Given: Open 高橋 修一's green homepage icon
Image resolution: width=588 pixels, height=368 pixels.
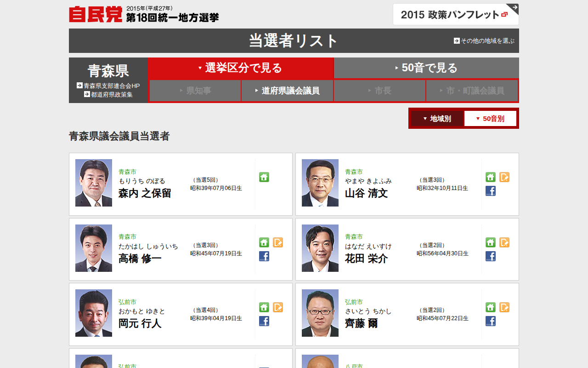Looking at the screenshot, I should click(x=264, y=242).
